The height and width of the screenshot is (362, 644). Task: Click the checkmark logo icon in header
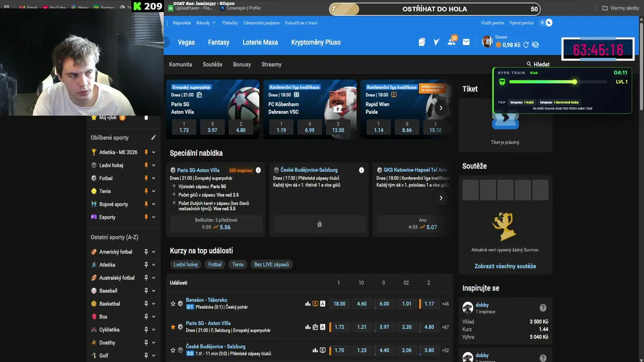(x=437, y=42)
